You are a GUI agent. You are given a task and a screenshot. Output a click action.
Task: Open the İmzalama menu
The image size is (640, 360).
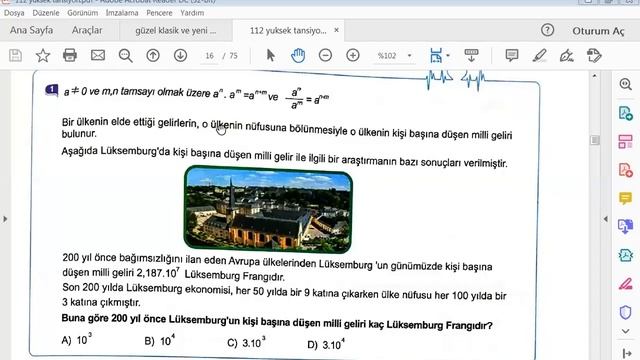[x=122, y=13]
